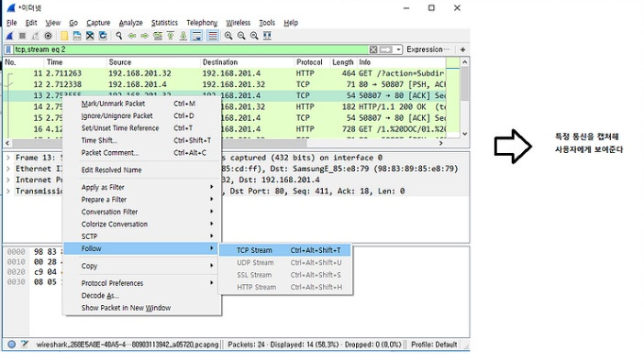Open the Capture menu

98,23
